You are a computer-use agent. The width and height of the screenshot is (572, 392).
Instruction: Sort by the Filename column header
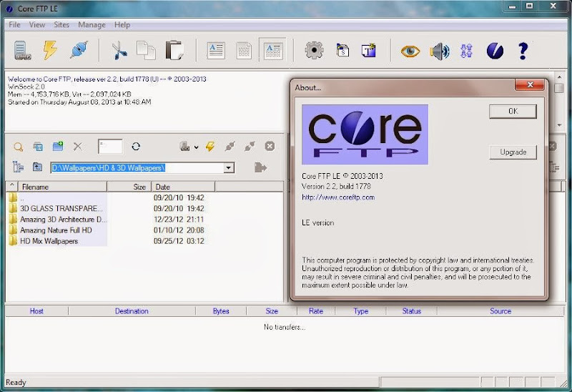pyautogui.click(x=62, y=187)
